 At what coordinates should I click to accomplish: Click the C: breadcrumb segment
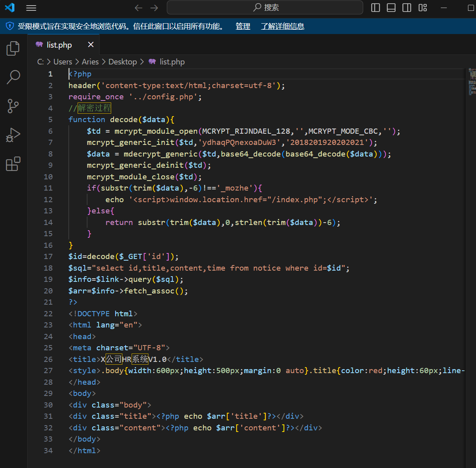click(40, 62)
